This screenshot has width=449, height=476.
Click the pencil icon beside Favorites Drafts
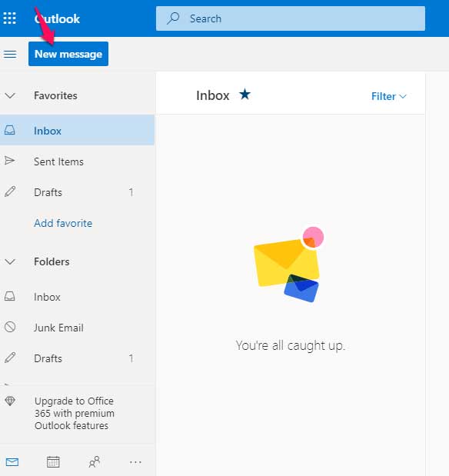pos(10,191)
